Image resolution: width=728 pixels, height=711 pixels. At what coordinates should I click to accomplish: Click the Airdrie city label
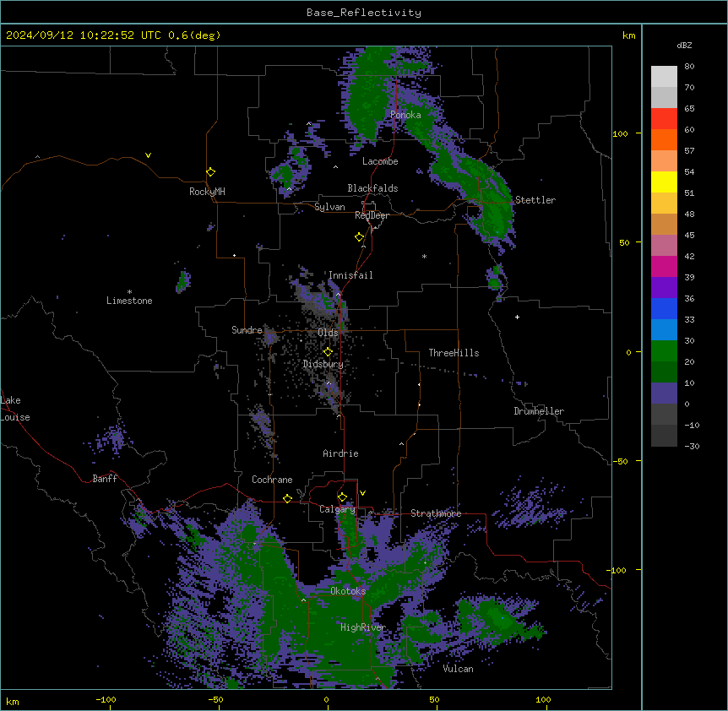[x=340, y=453]
